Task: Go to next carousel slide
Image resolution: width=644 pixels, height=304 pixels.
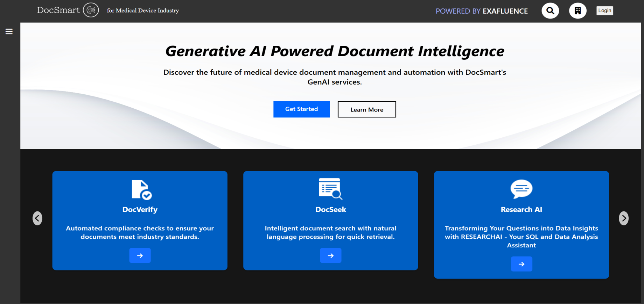Action: click(x=624, y=218)
